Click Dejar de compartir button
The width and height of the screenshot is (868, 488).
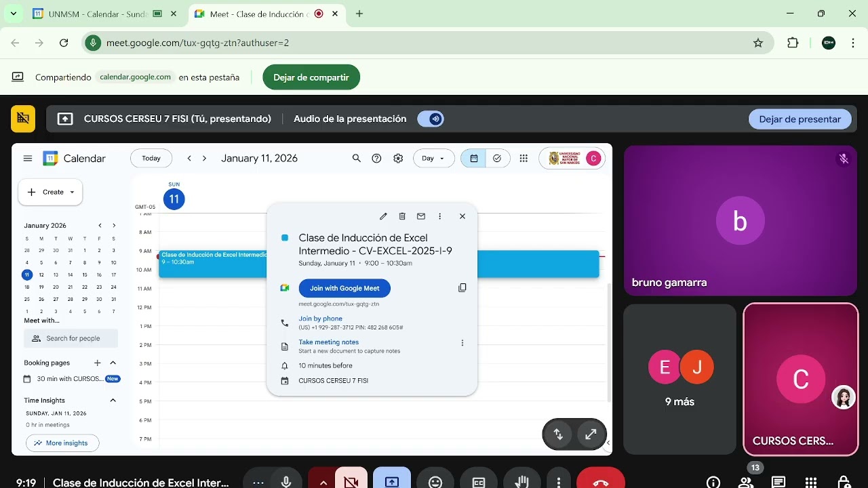tap(311, 77)
